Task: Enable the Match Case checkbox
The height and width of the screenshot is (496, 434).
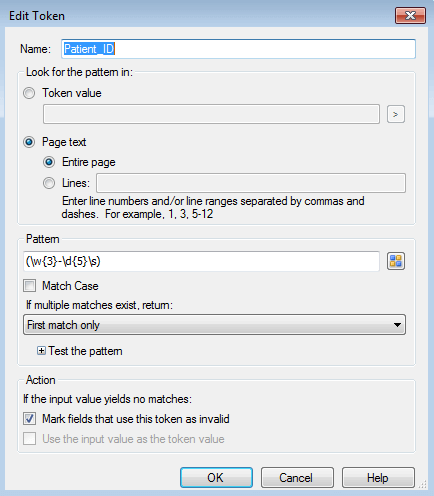Action: [29, 286]
